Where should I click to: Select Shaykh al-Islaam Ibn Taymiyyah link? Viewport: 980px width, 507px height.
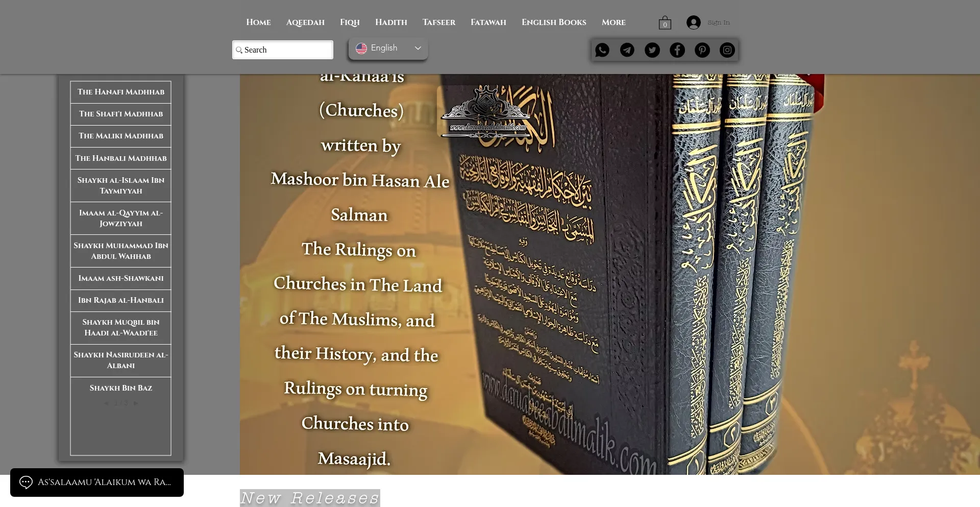click(x=121, y=185)
